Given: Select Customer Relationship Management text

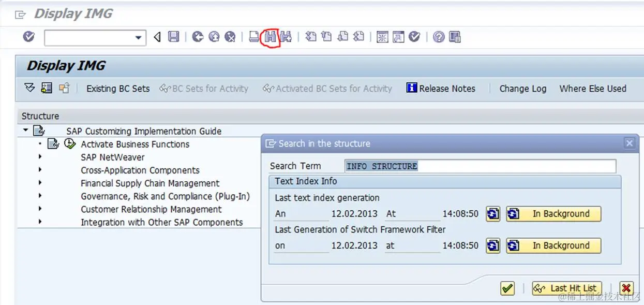Looking at the screenshot, I should (151, 209).
